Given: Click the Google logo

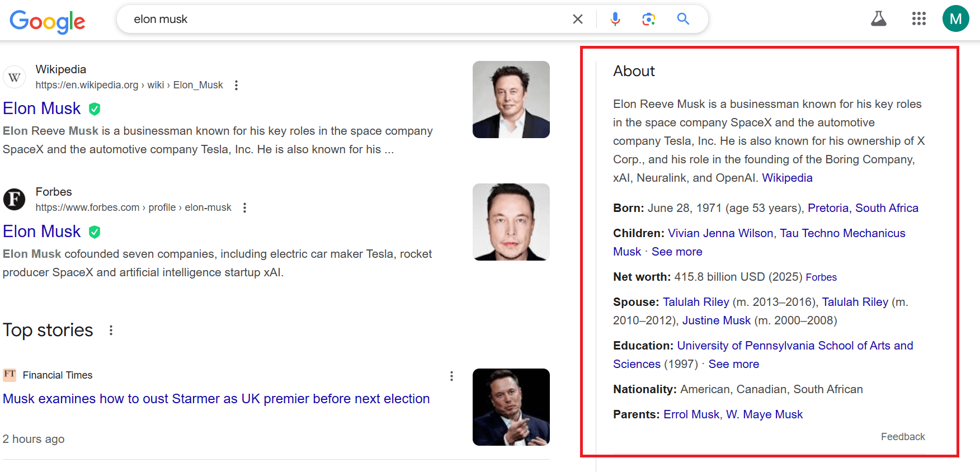Looking at the screenshot, I should pyautogui.click(x=48, y=21).
